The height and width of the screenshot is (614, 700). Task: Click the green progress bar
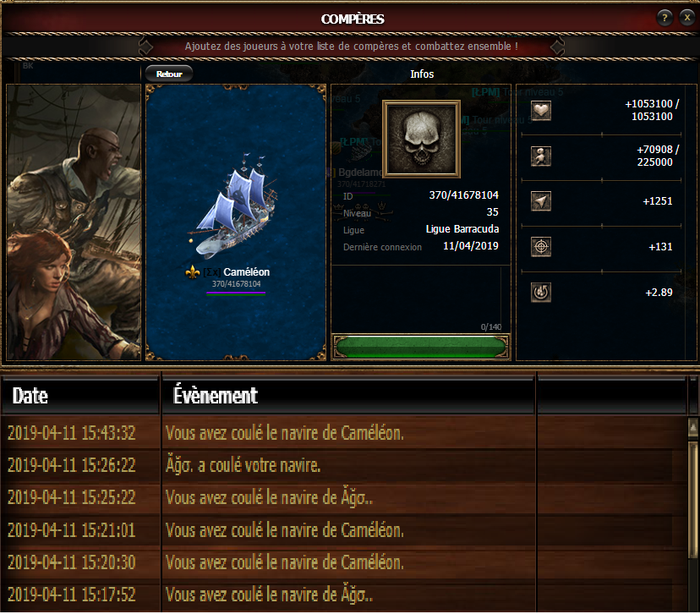click(420, 347)
